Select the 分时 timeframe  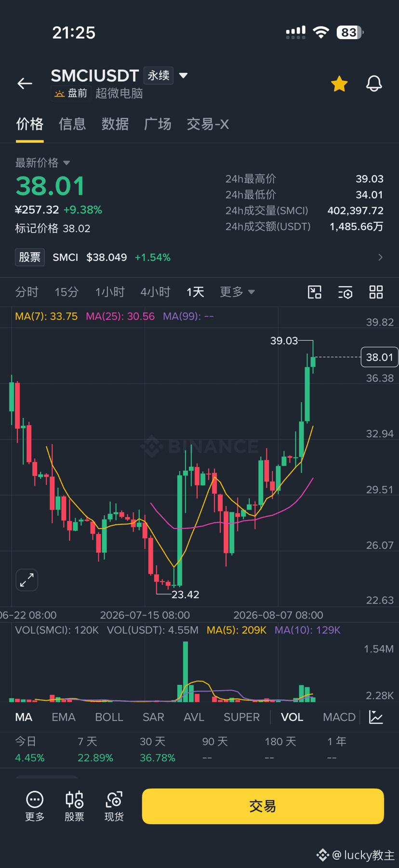27,292
